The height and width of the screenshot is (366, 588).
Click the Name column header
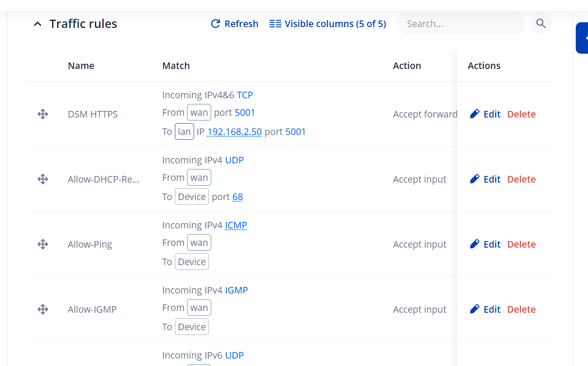[x=81, y=66]
